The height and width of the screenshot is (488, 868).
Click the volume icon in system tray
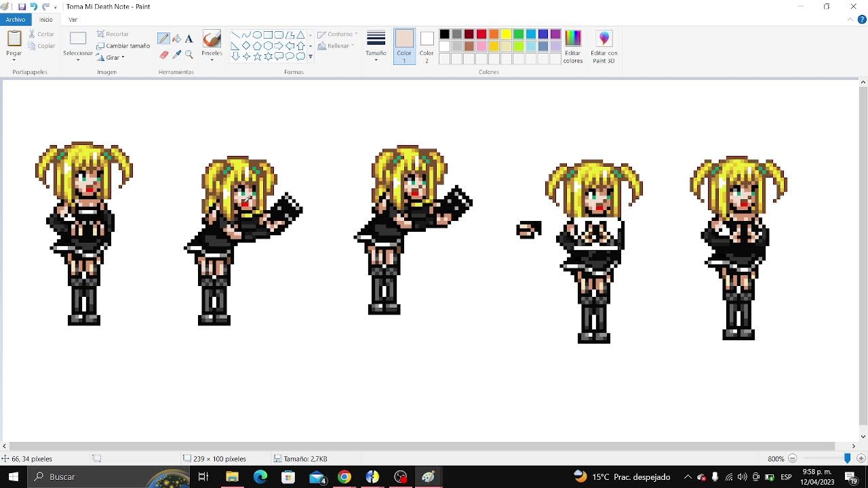click(x=742, y=477)
